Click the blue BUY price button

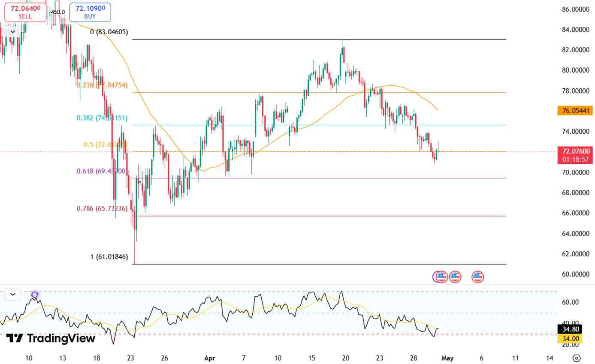click(90, 12)
